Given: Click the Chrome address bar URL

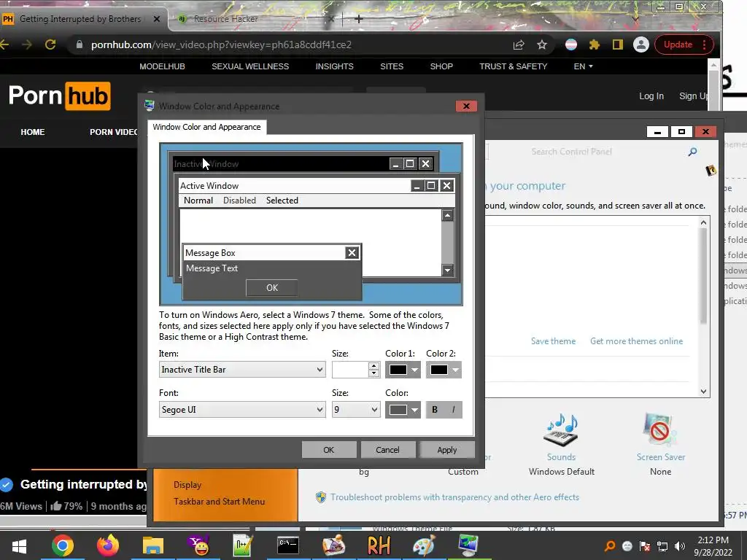Looking at the screenshot, I should pyautogui.click(x=221, y=44).
